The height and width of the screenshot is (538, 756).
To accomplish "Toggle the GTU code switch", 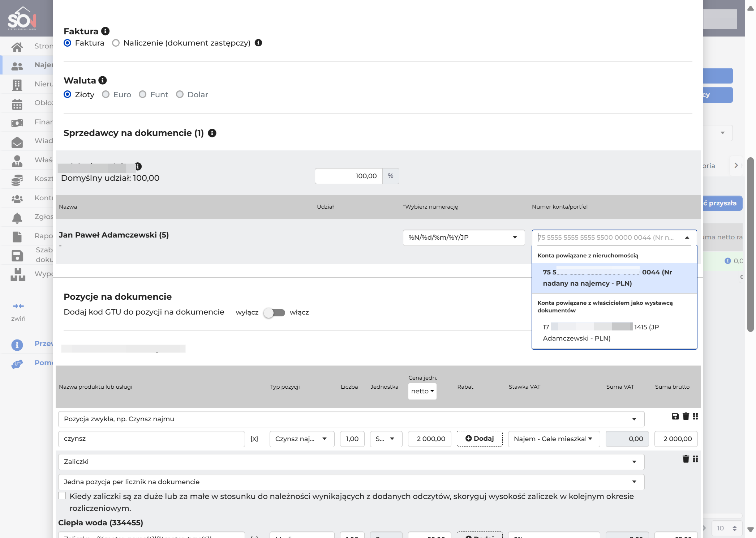I will pos(274,312).
